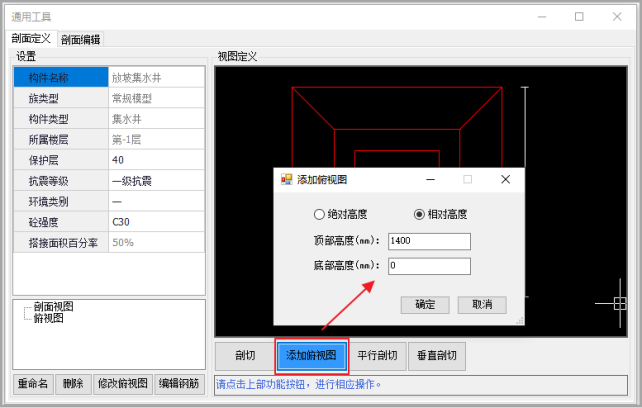642x408 pixels.
Task: Open the 剖面定义 tab
Action: click(31, 39)
